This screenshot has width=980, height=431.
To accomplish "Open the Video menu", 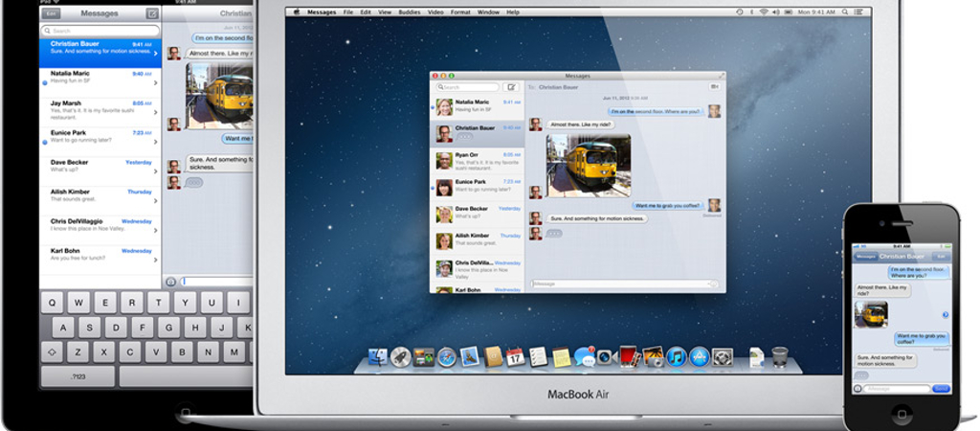I will pos(435,11).
